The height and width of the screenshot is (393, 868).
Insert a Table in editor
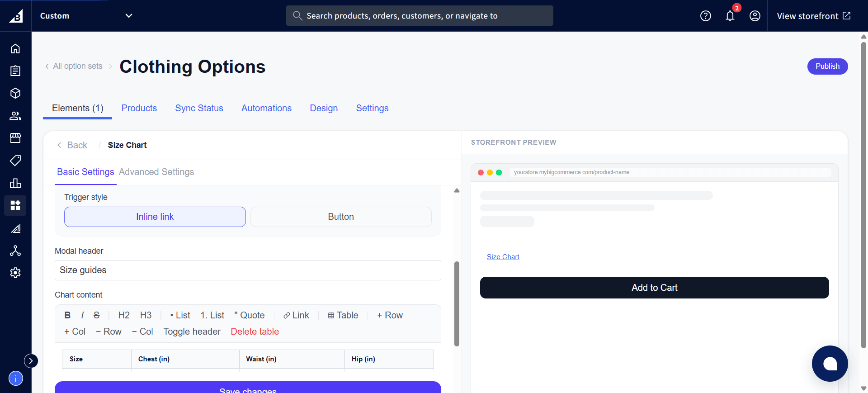343,315
